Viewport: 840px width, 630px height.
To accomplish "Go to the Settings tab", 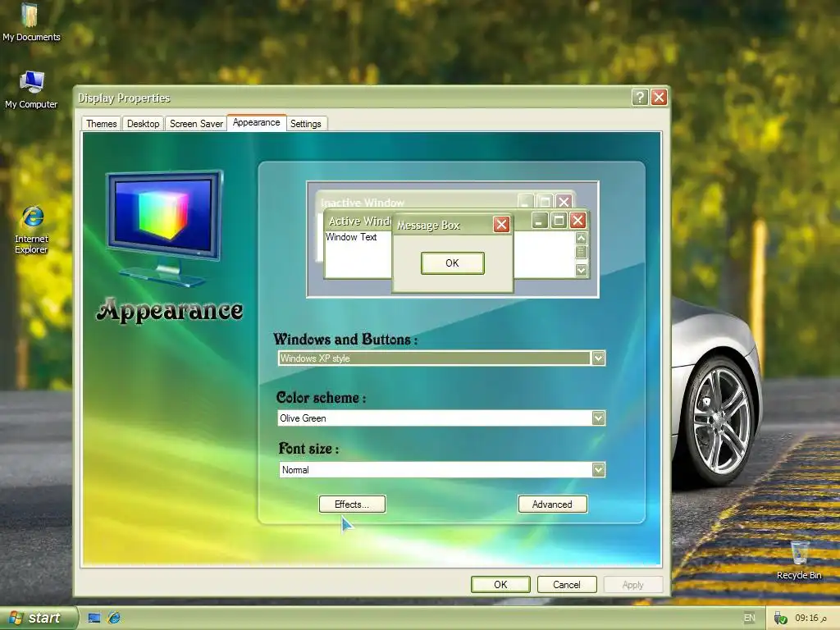I will 305,124.
